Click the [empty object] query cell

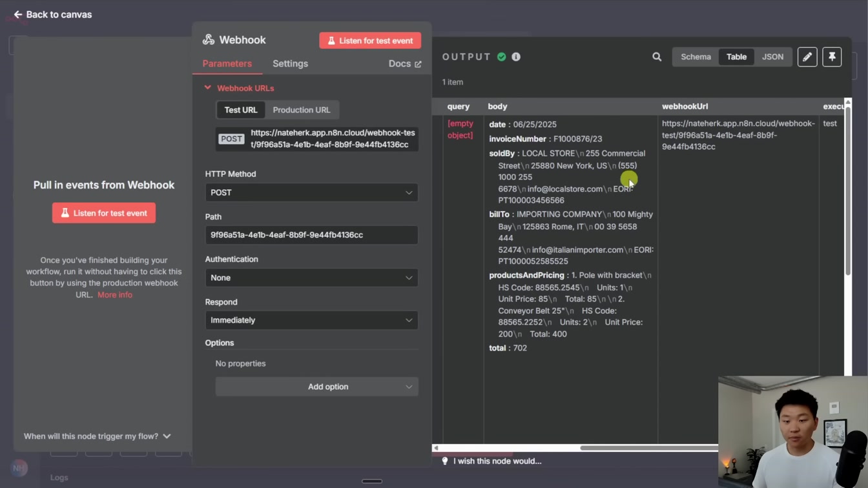(x=460, y=129)
